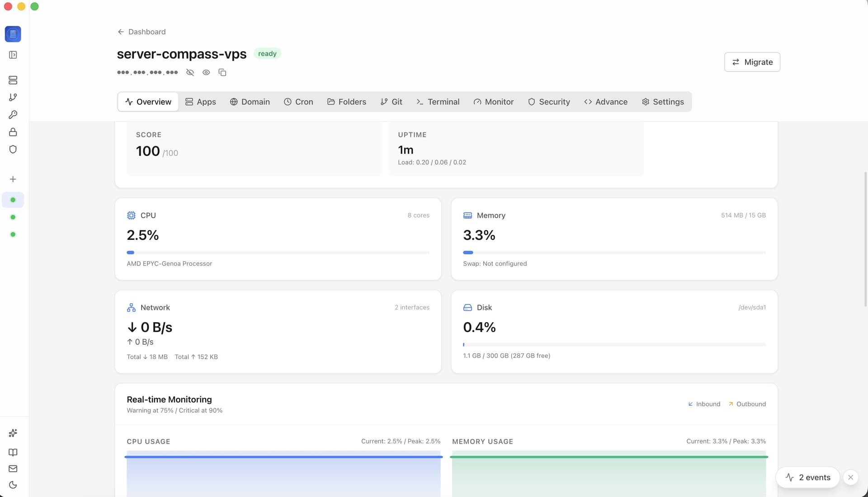Open documentation via the book icon
Viewport: 868px width, 497px height.
point(13,452)
